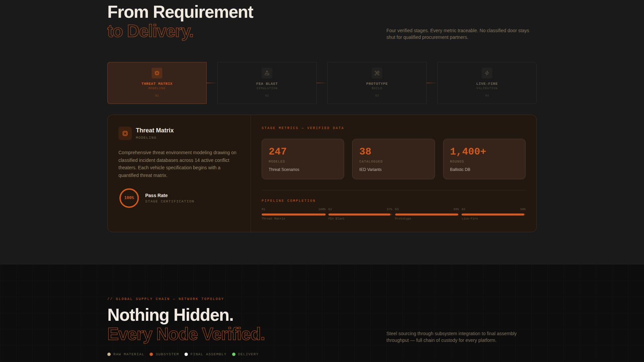Screen dimensions: 644x362
Task: Click the 100% Pass Rate certification circle
Action: [x=129, y=198]
